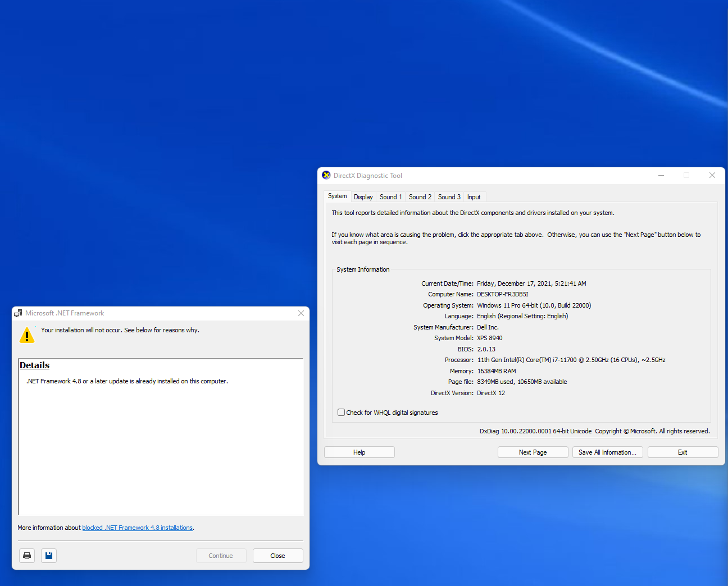728x586 pixels.
Task: Close the Microsoft .NET Framework window
Action: 301,313
